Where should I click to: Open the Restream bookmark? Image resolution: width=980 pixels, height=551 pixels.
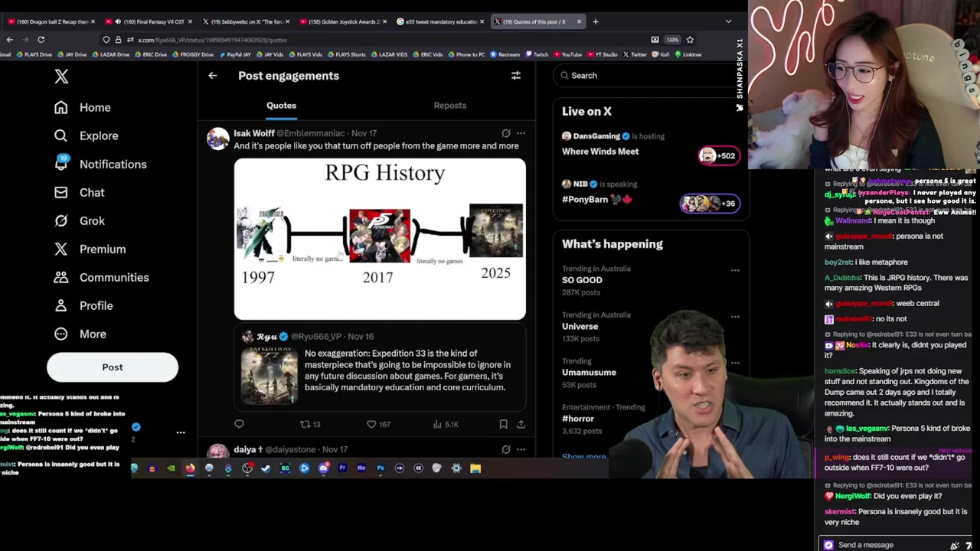505,54
